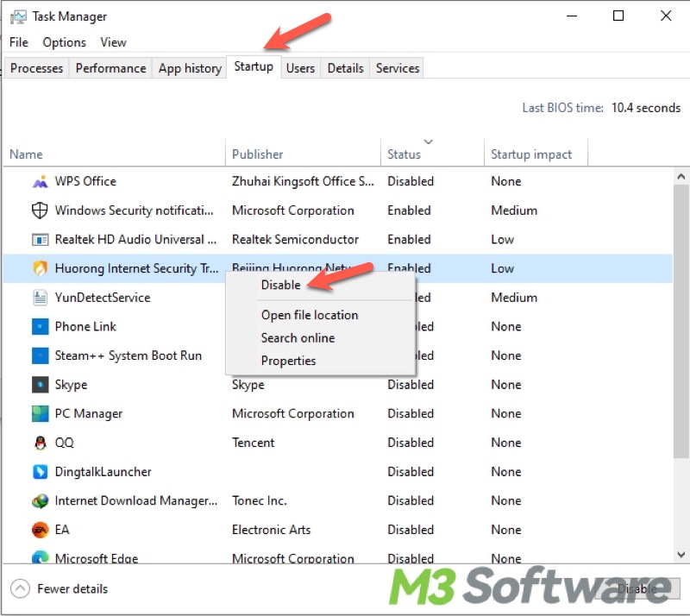Choose Disable in the context menu
The width and height of the screenshot is (690, 616).
click(281, 285)
